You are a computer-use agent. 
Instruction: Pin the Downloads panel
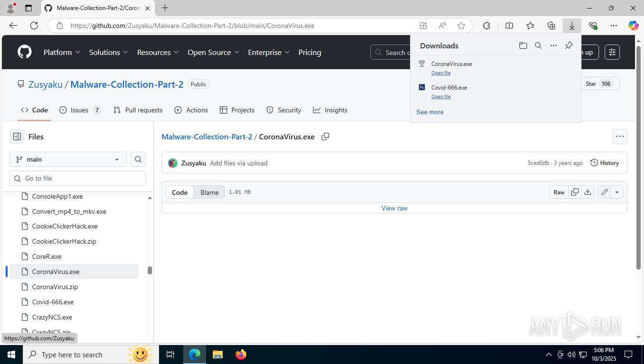pyautogui.click(x=569, y=45)
